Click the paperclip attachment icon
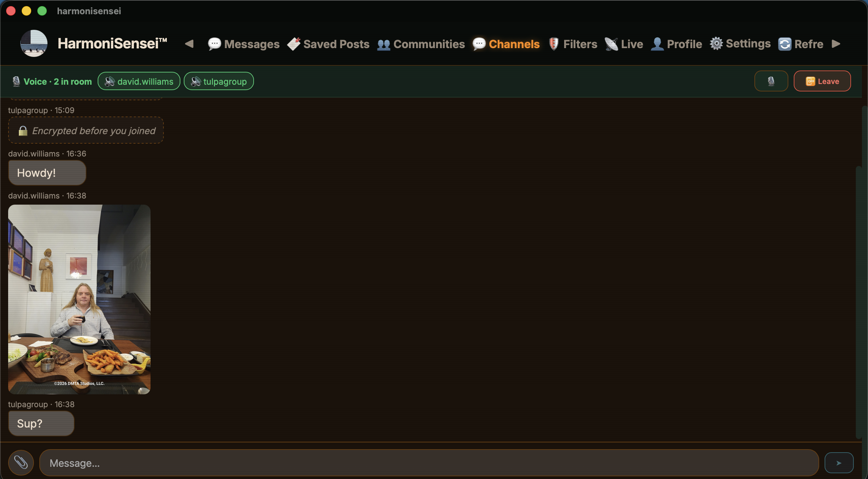This screenshot has width=868, height=479. pos(21,462)
